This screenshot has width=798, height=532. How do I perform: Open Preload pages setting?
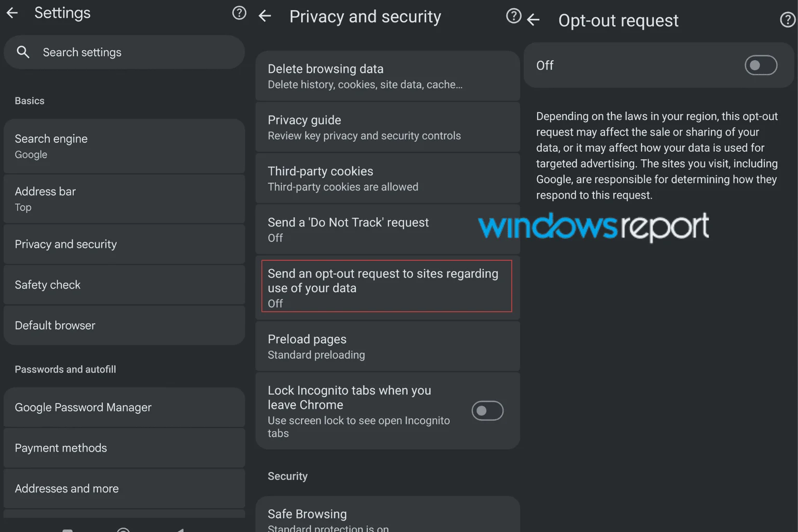(x=388, y=347)
